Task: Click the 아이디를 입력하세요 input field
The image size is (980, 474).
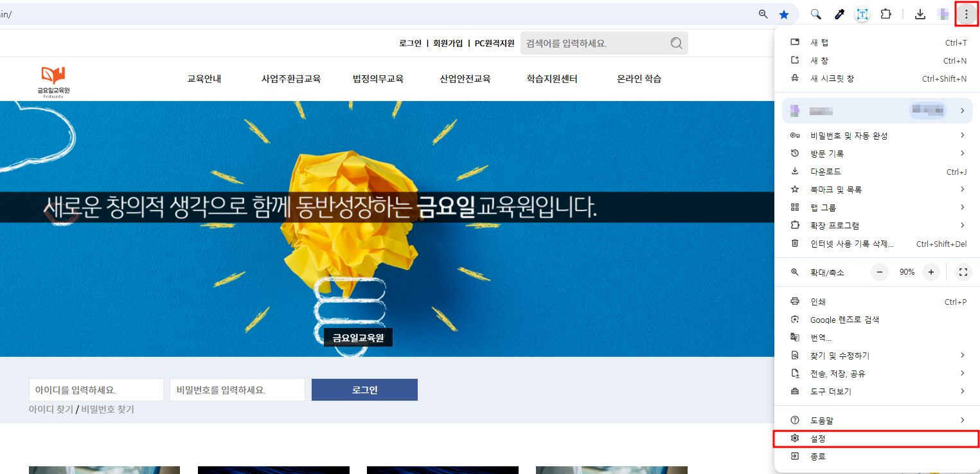Action: [96, 390]
